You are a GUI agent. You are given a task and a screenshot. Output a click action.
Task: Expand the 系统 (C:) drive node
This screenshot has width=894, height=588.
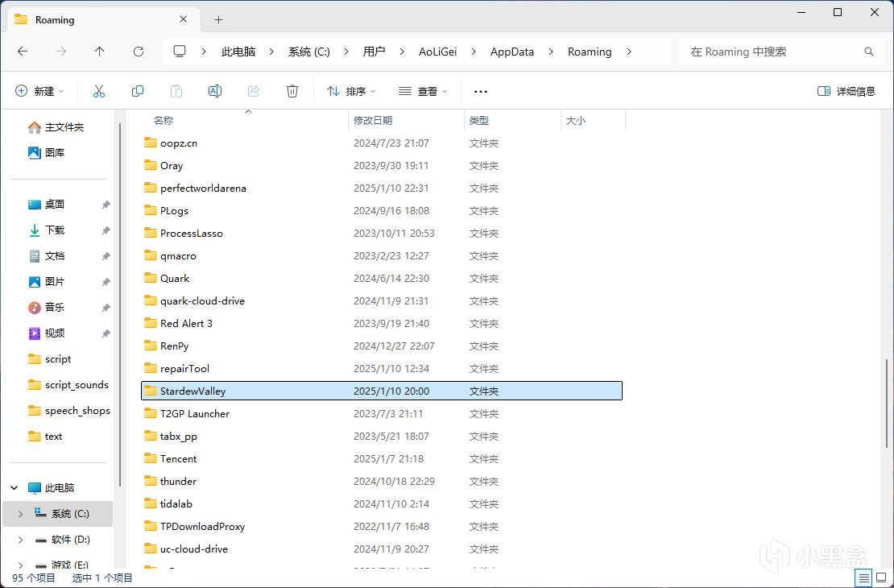click(x=21, y=514)
